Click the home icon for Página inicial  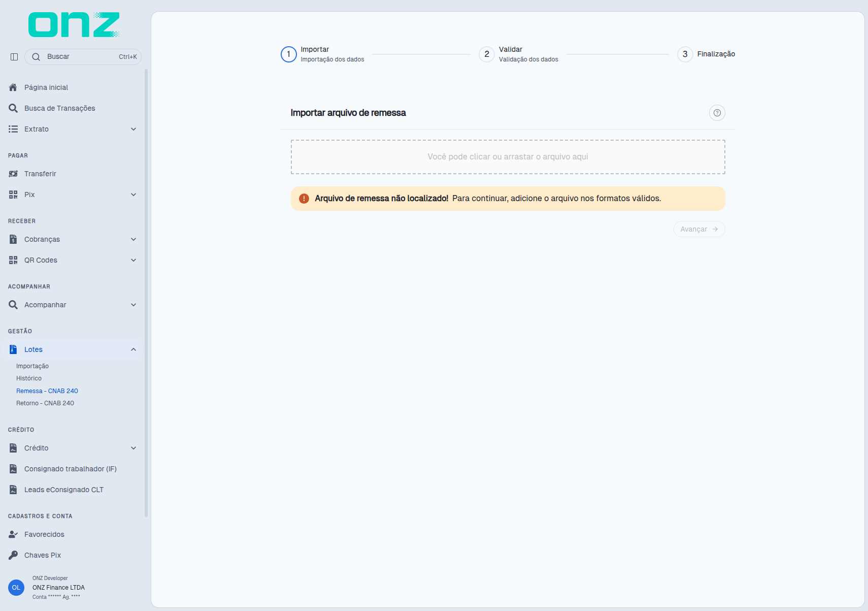(x=13, y=87)
